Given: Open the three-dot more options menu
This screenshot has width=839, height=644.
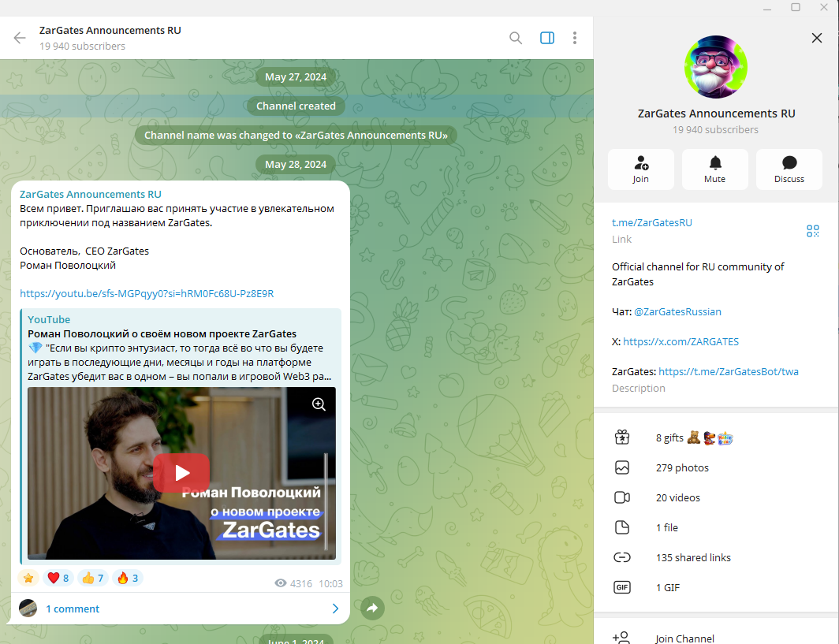Looking at the screenshot, I should coord(575,38).
